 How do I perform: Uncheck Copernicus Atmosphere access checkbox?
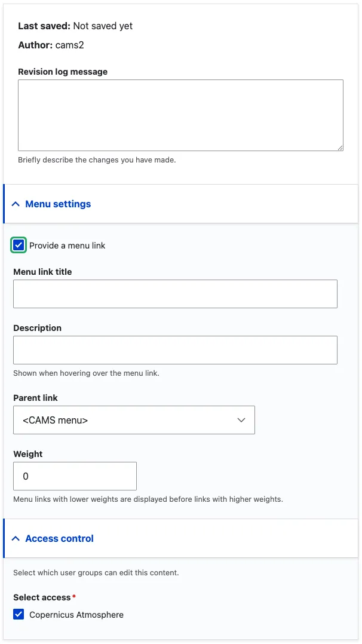coord(19,614)
